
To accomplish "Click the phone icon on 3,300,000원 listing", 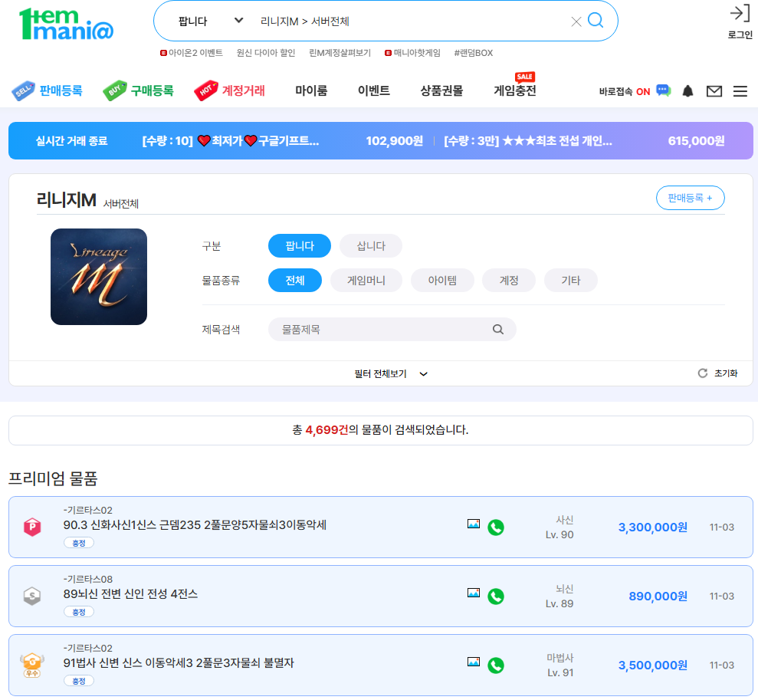I will [x=496, y=527].
